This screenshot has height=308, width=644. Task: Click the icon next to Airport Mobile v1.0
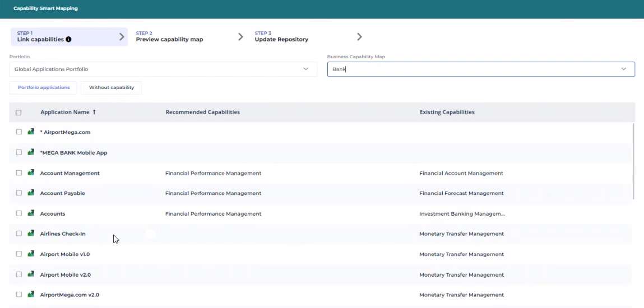[31, 254]
